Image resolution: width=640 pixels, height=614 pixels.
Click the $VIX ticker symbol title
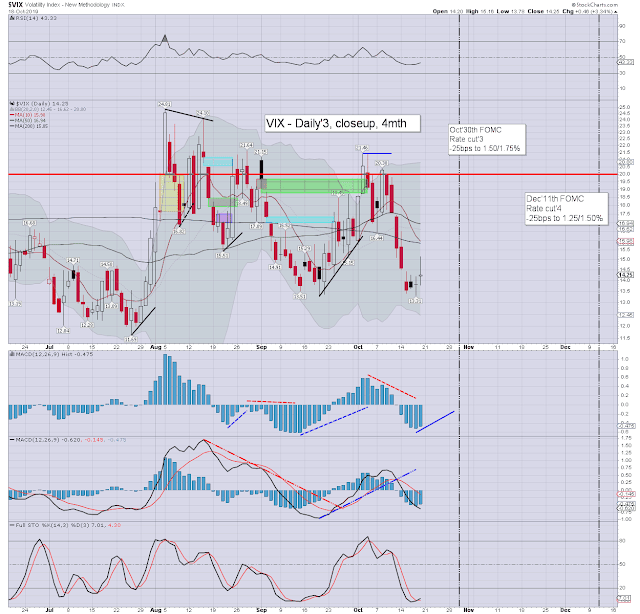(x=16, y=4)
